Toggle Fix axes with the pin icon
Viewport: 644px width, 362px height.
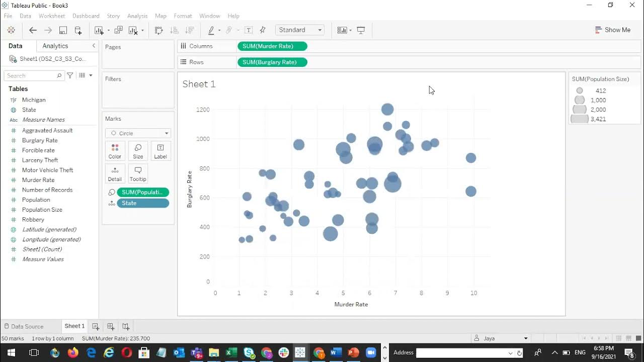click(263, 30)
